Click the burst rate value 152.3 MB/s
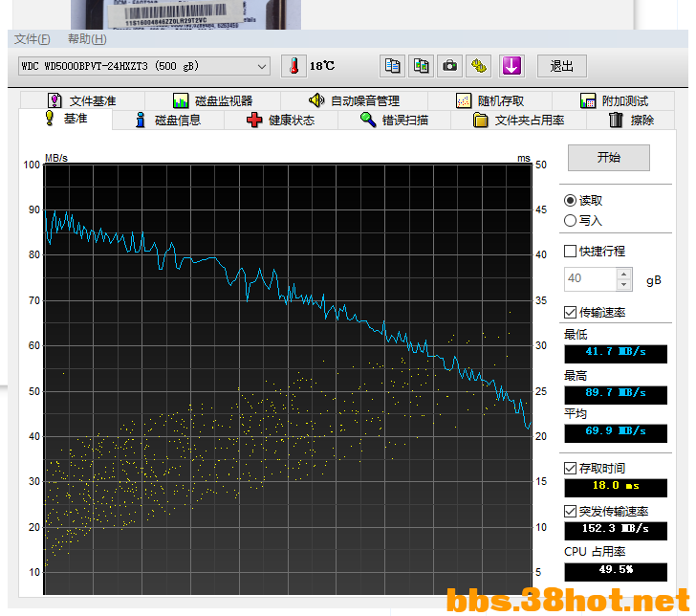 point(616,531)
